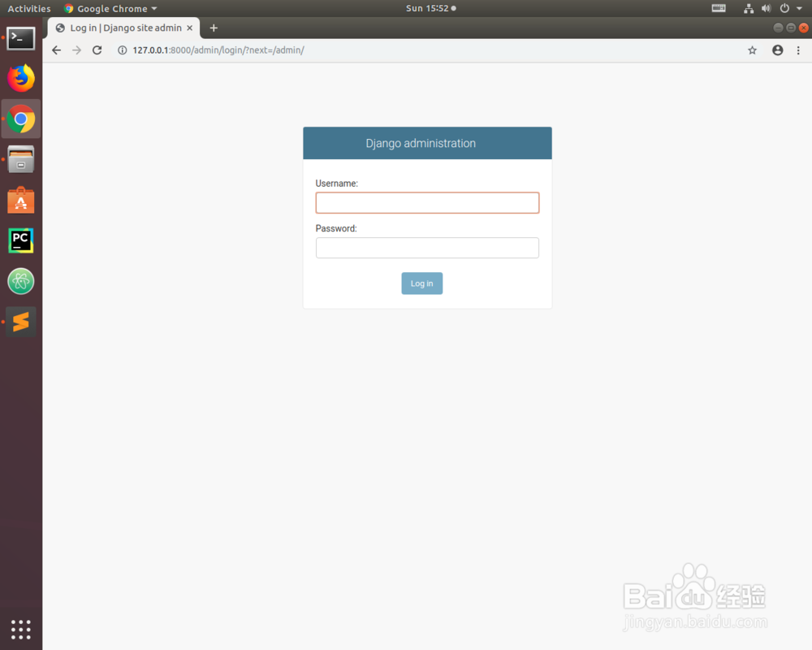Open the Chrome profile account icon
The width and height of the screenshot is (812, 650).
(777, 50)
